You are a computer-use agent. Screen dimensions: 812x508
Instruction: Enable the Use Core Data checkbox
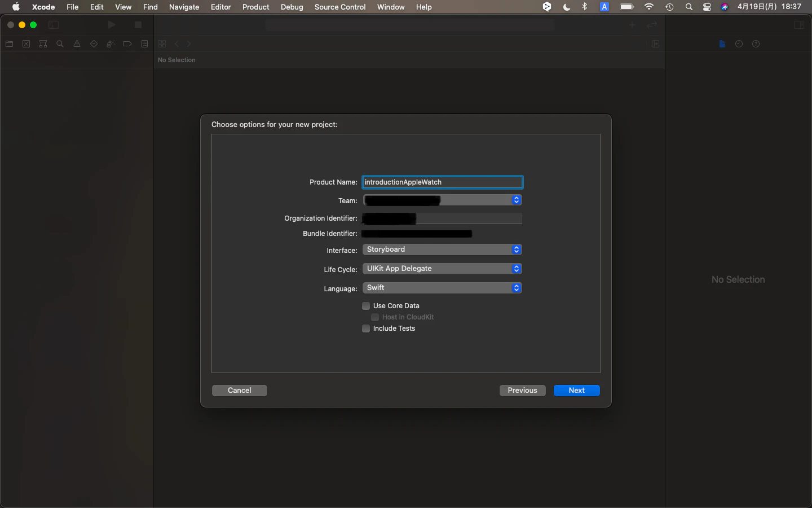pos(366,306)
